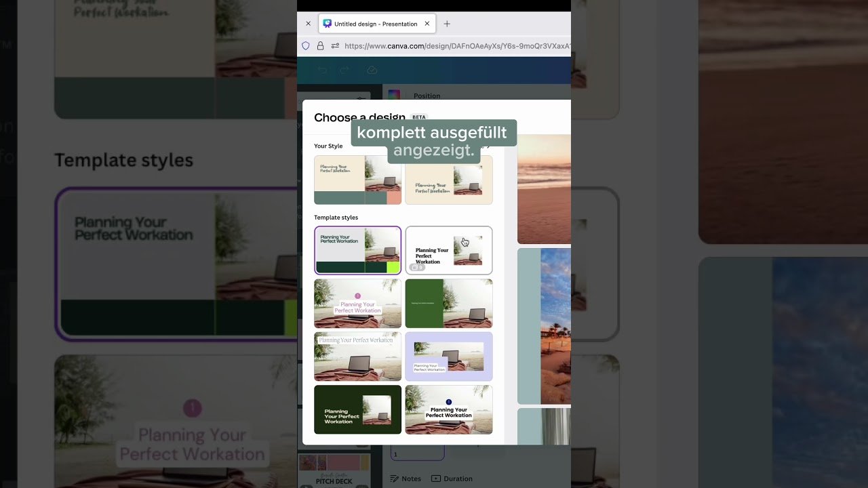Screen dimensions: 868x488
Task: Open site permissions icon in address bar
Action: click(x=335, y=46)
